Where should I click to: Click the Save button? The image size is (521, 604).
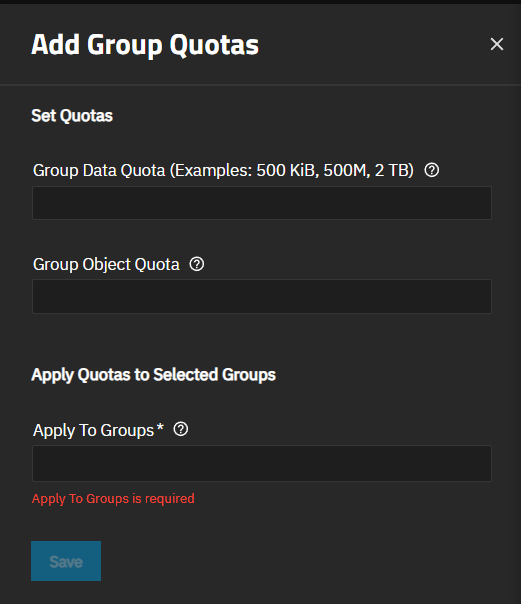click(66, 561)
